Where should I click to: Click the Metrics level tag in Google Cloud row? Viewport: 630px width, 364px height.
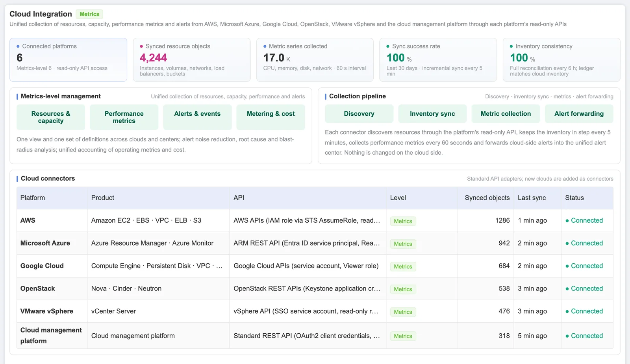coord(403,266)
